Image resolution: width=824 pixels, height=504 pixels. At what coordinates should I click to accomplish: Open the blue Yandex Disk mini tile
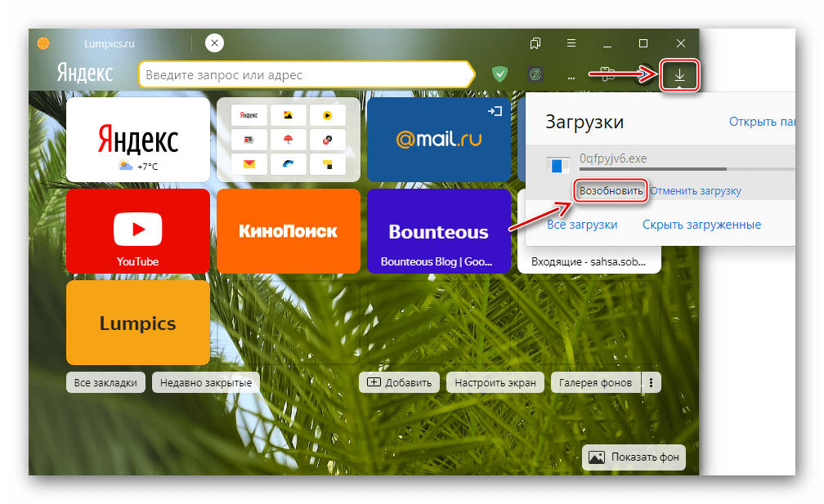point(288,164)
